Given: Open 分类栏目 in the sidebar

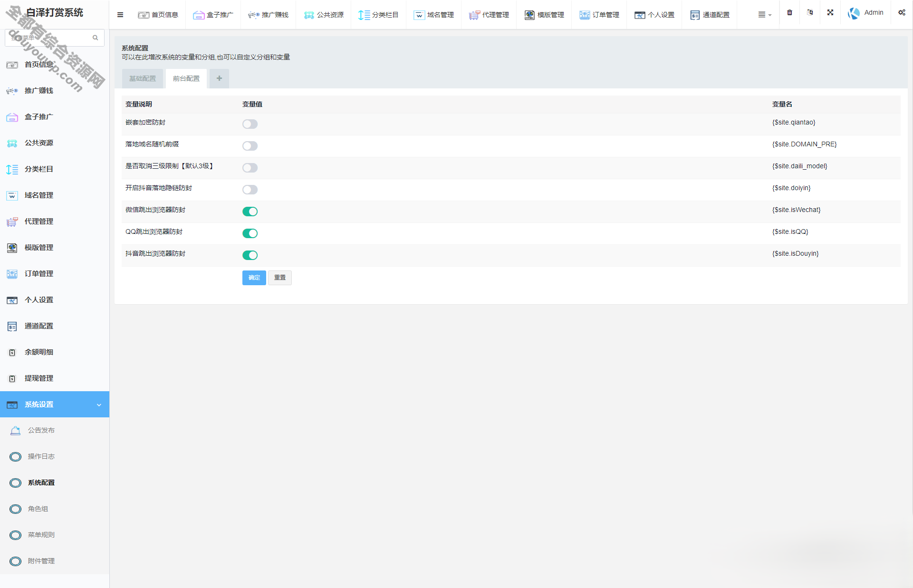Looking at the screenshot, I should (55, 169).
